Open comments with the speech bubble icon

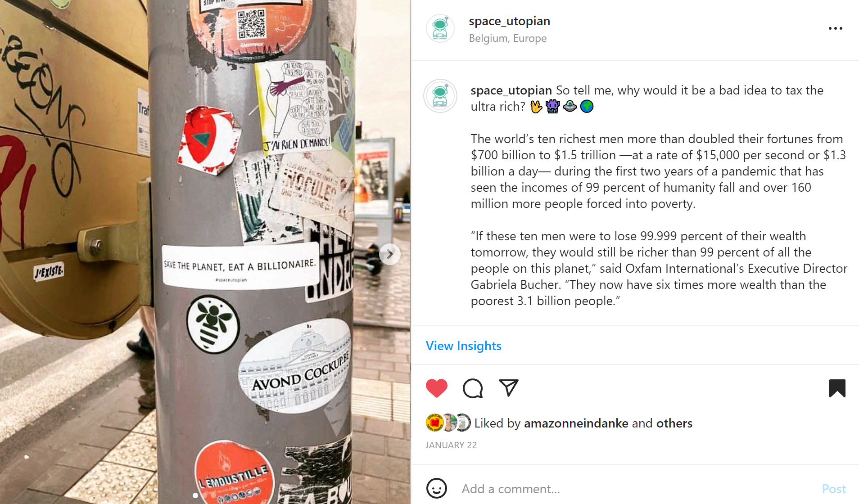(473, 388)
